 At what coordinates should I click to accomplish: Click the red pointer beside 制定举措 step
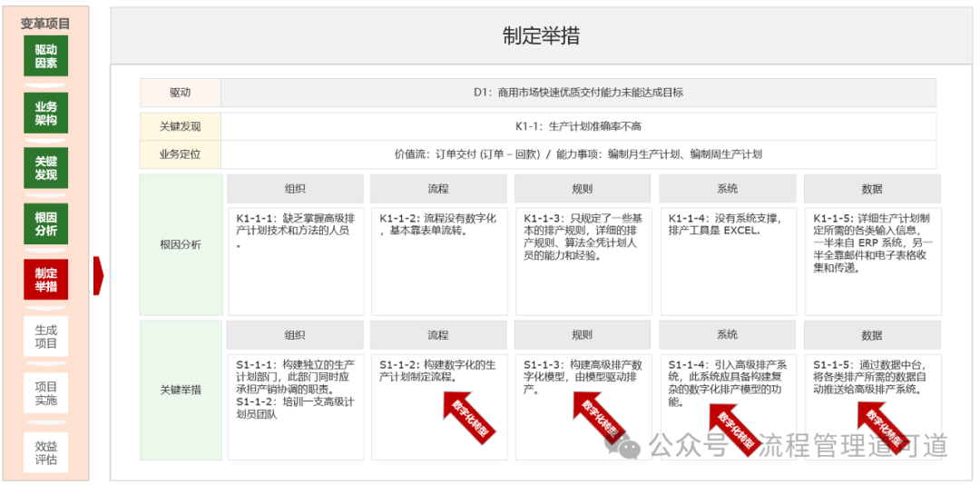click(99, 275)
